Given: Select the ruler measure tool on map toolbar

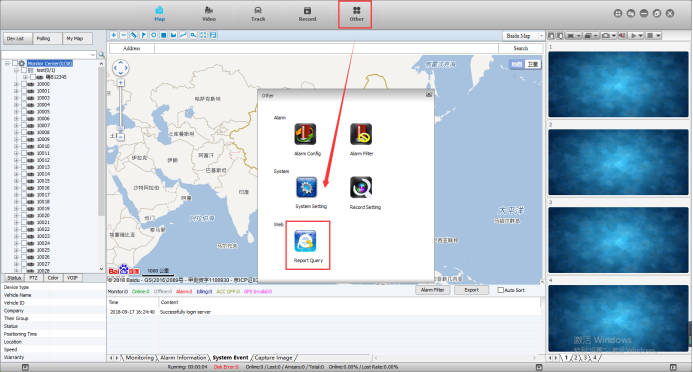Looking at the screenshot, I should tap(133, 35).
